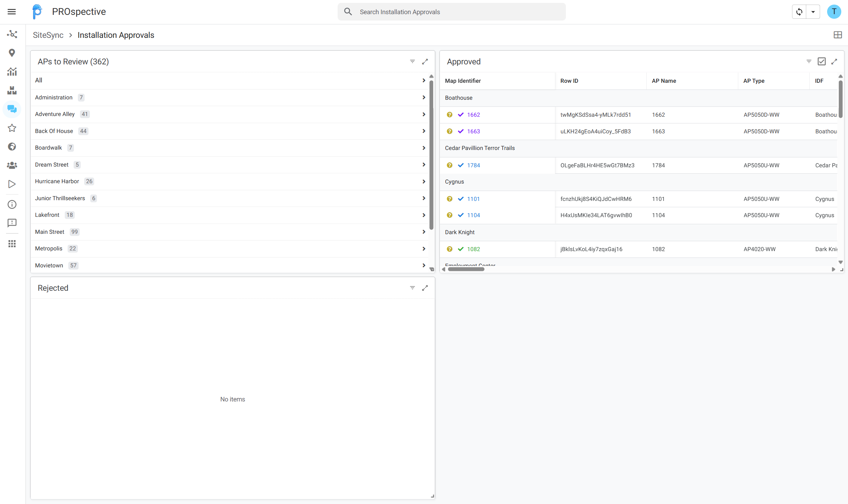Toggle the checkmark on row 1662
848x504 pixels.
click(461, 115)
